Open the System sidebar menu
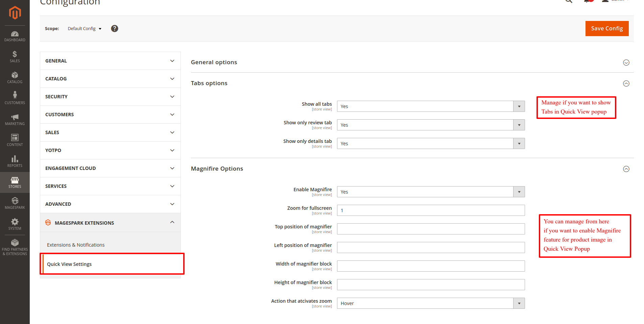Image resolution: width=644 pixels, height=324 pixels. [x=15, y=224]
